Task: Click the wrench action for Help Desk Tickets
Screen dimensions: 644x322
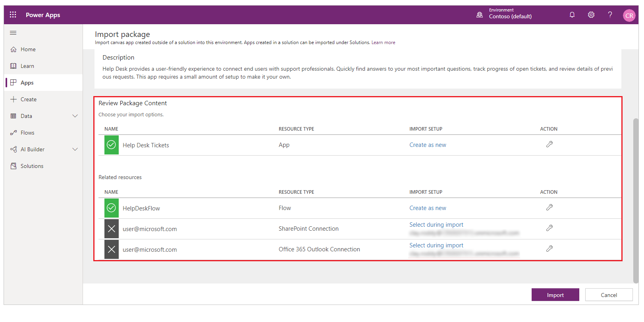Action: coord(550,145)
